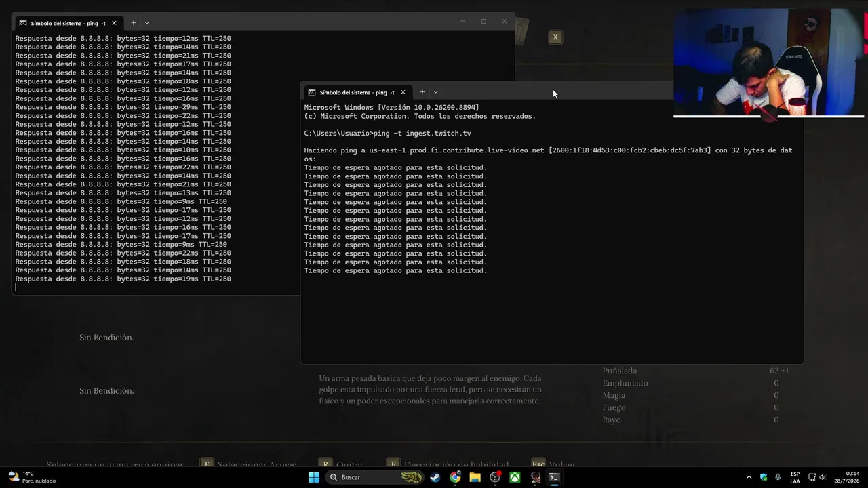
Task: Click the command prompt icon on the front terminal tab
Action: pos(312,92)
